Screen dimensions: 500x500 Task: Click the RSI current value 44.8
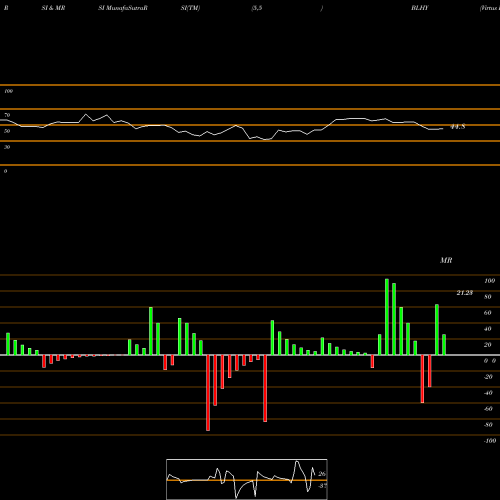click(x=458, y=127)
